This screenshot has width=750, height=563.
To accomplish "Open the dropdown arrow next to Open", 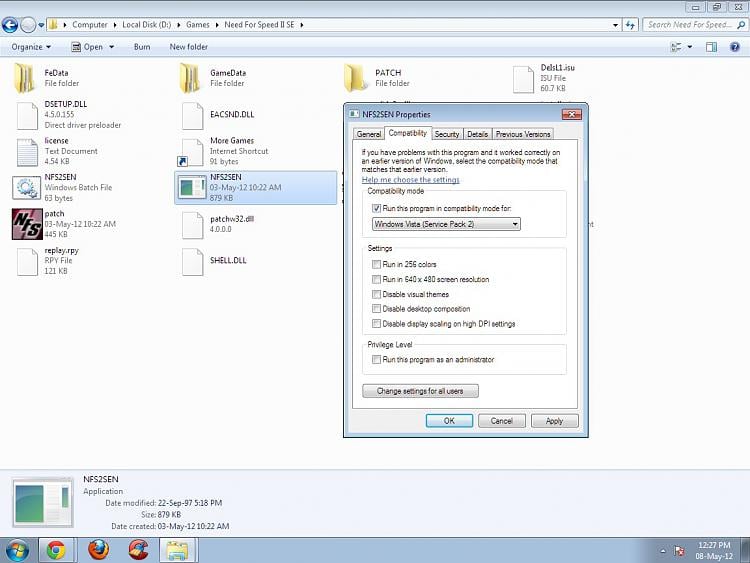I will pos(111,47).
